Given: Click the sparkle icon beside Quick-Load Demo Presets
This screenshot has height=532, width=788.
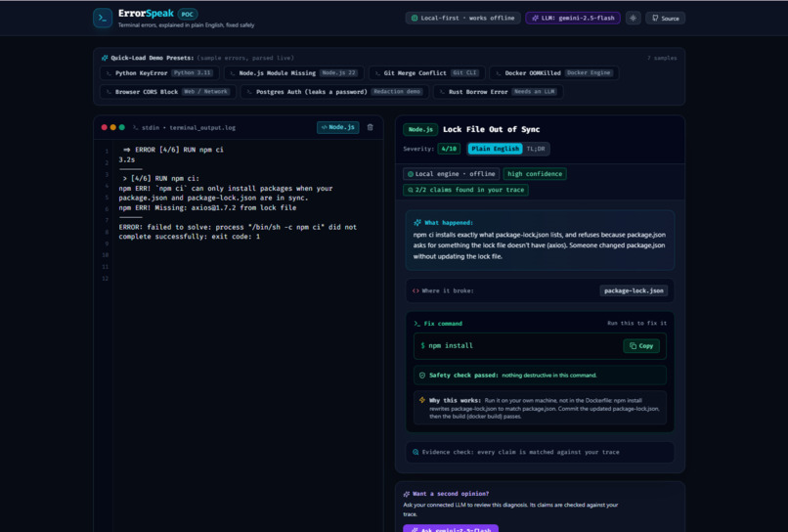Looking at the screenshot, I should (105, 58).
